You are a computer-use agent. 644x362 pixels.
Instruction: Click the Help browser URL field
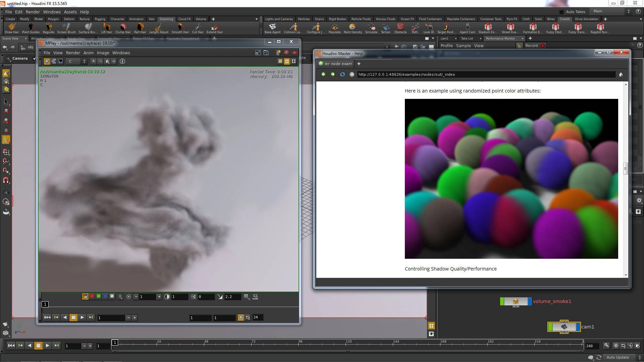point(486,74)
